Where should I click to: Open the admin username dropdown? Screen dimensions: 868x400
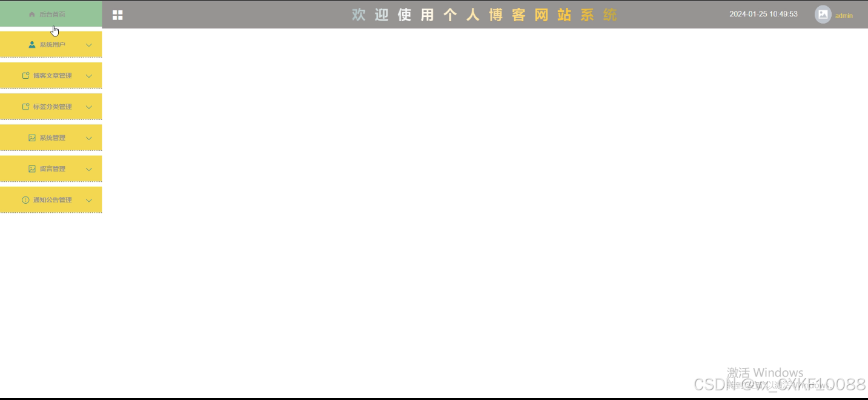pyautogui.click(x=844, y=16)
